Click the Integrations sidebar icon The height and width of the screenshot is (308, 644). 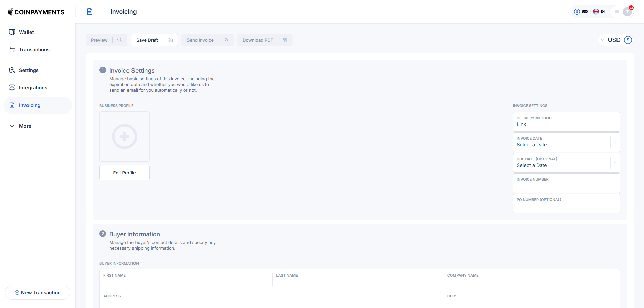(12, 87)
